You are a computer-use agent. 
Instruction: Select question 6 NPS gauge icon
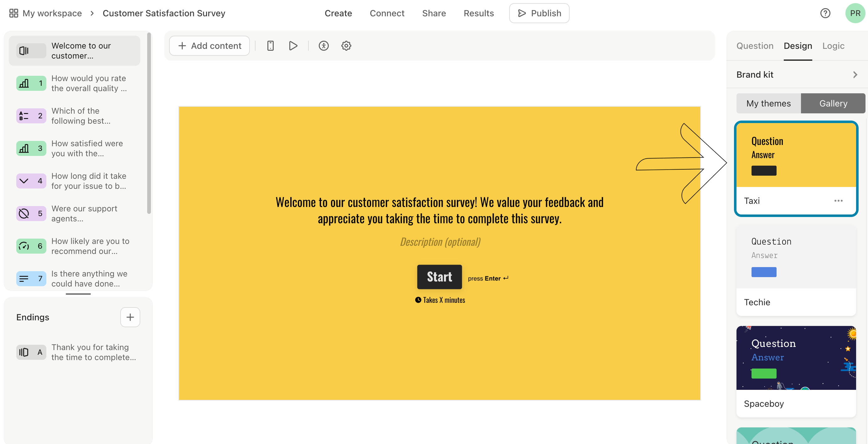point(31,246)
